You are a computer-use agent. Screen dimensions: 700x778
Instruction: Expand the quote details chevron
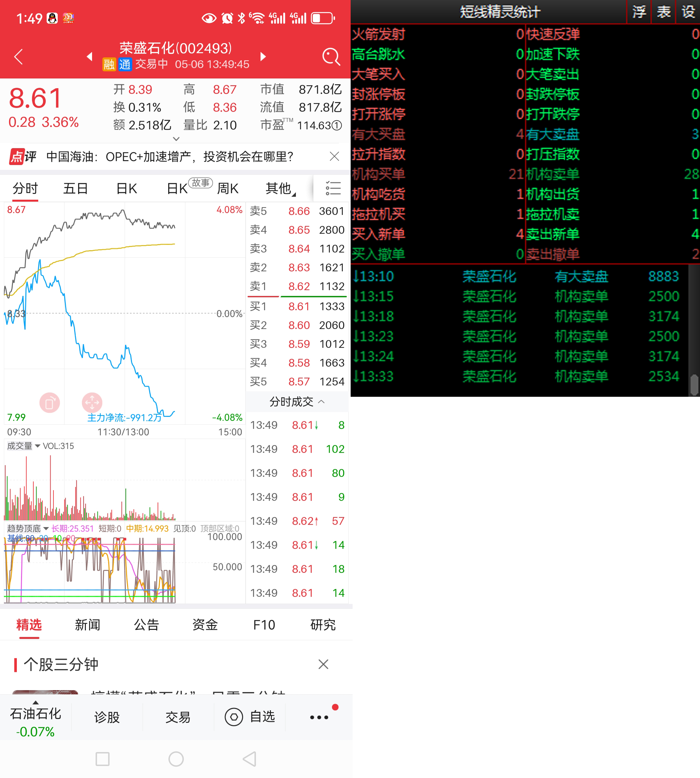176,138
